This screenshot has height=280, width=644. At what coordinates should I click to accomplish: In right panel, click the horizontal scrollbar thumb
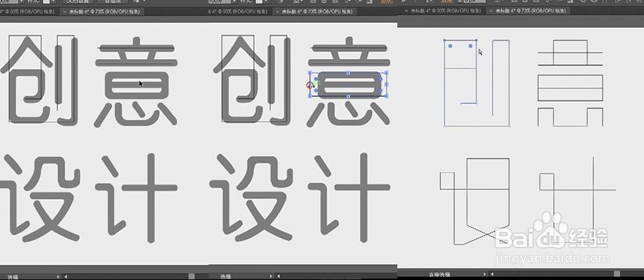point(617,273)
